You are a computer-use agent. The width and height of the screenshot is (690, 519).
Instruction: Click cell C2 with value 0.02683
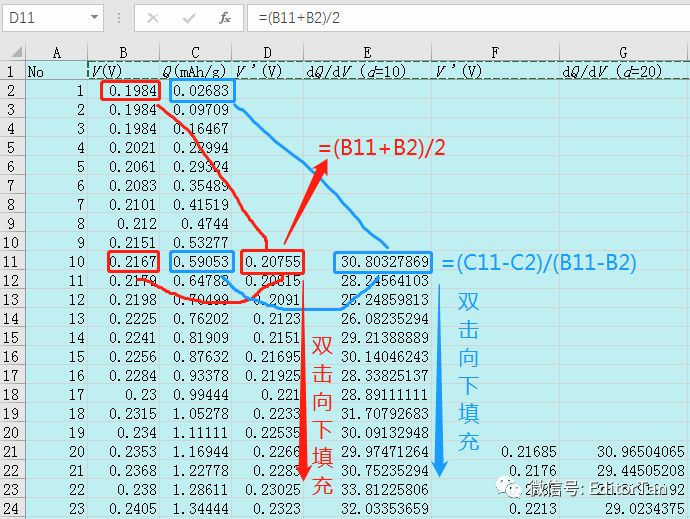point(195,91)
